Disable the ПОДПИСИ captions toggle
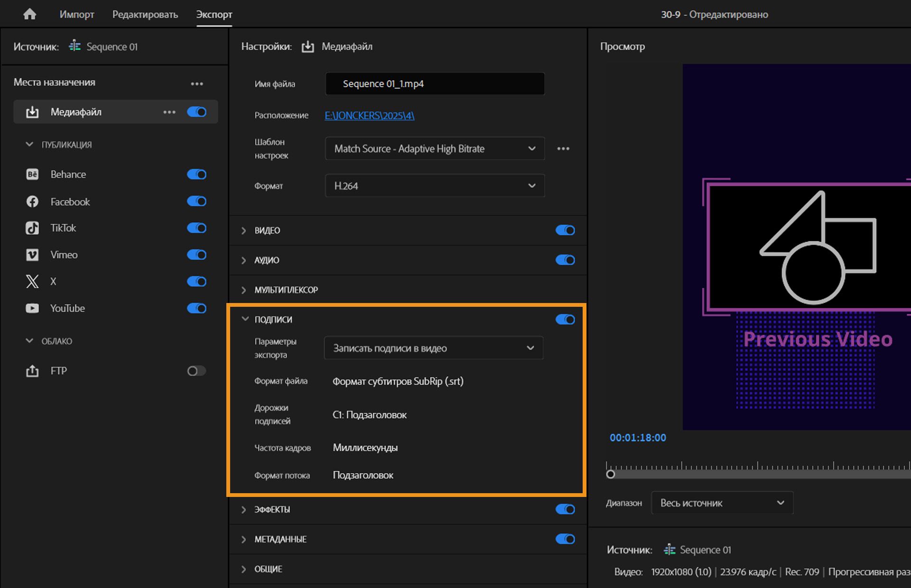 point(565,319)
